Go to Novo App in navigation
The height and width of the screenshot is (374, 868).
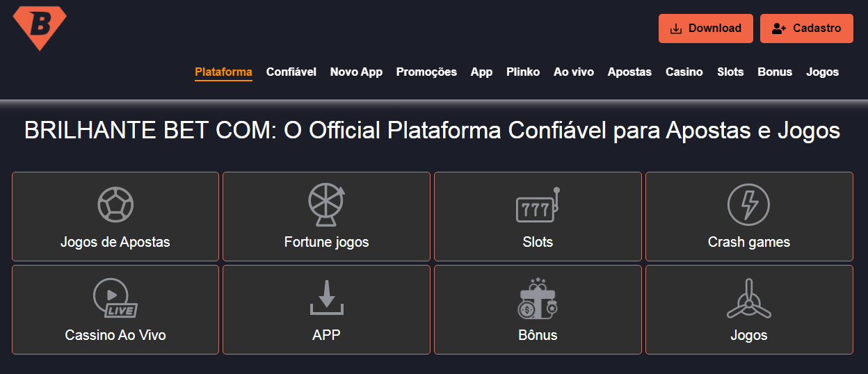[356, 72]
